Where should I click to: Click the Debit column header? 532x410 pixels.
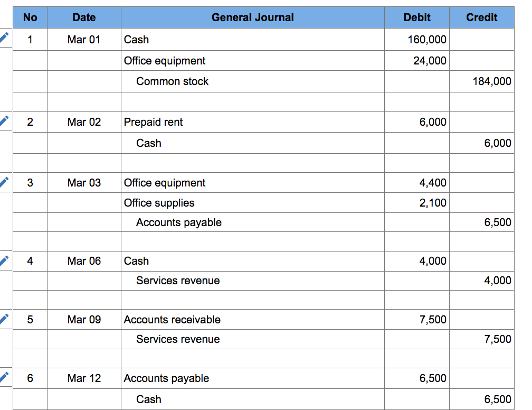click(x=417, y=17)
